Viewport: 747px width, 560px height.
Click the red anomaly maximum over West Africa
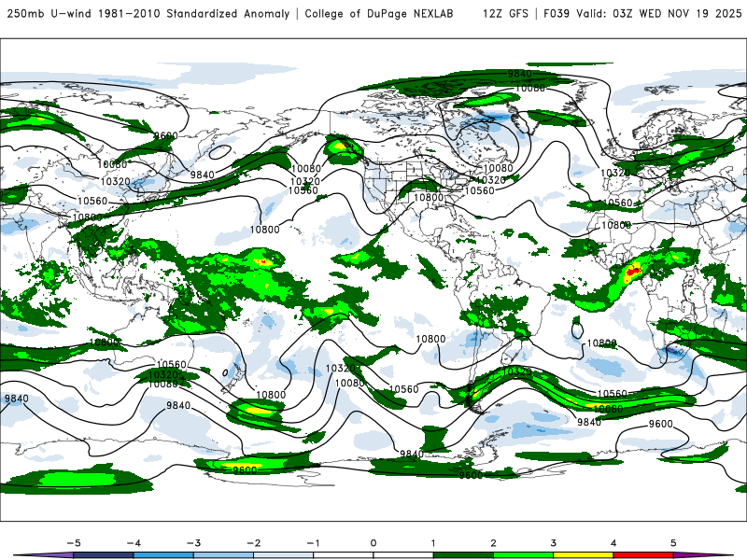coord(634,272)
